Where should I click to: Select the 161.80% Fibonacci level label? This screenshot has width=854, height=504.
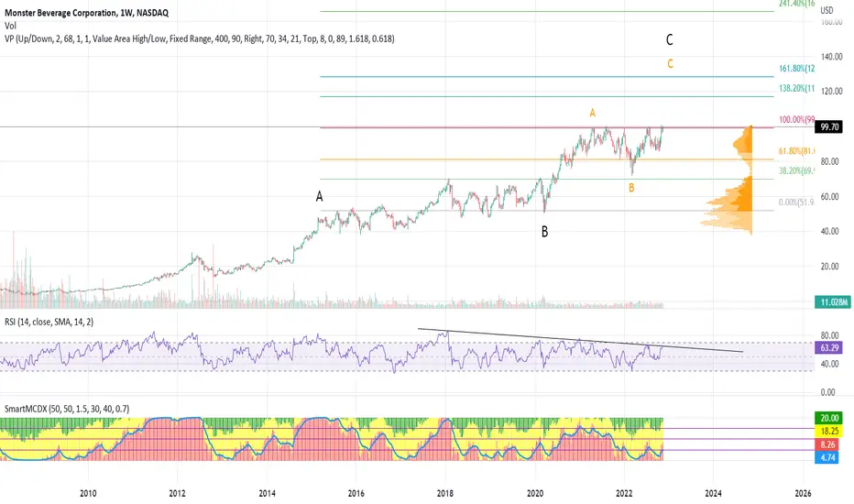(797, 69)
